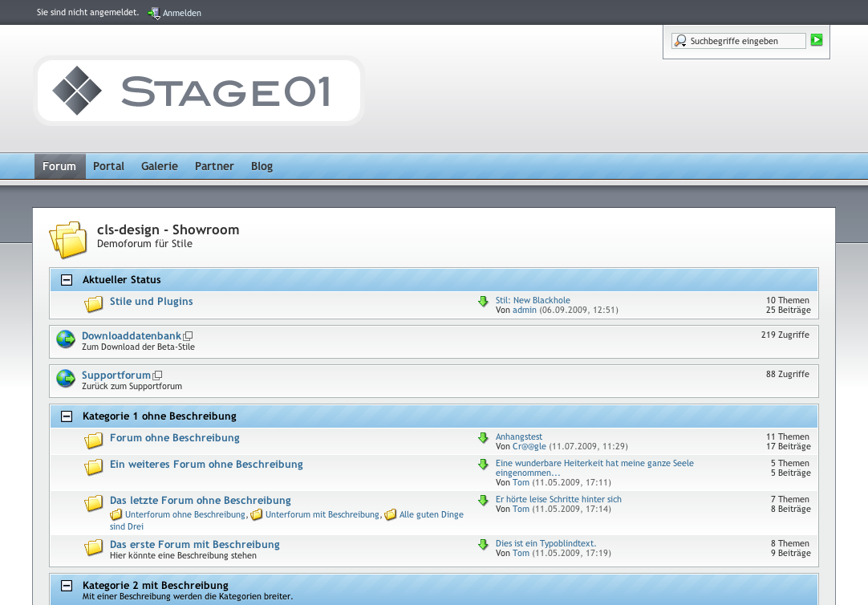The image size is (868, 605).
Task: Click the globe icon beside Downloaddatenbank
Action: [66, 339]
